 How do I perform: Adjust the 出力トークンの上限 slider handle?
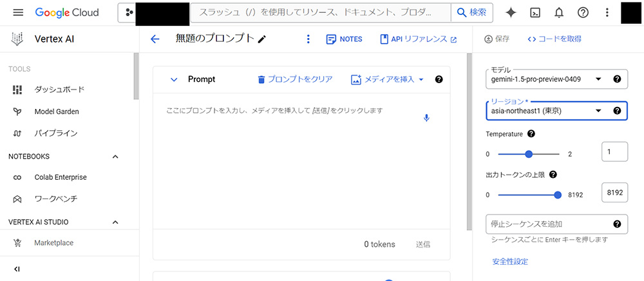click(x=558, y=195)
